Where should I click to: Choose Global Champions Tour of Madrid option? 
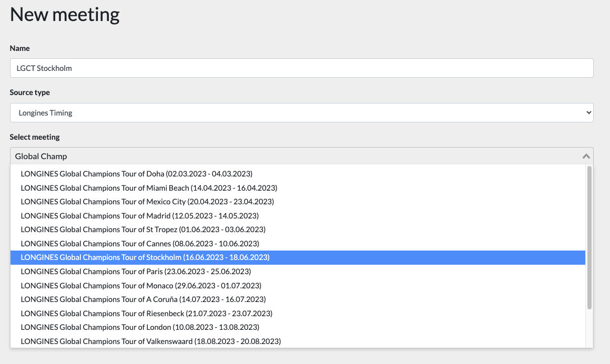(298, 215)
